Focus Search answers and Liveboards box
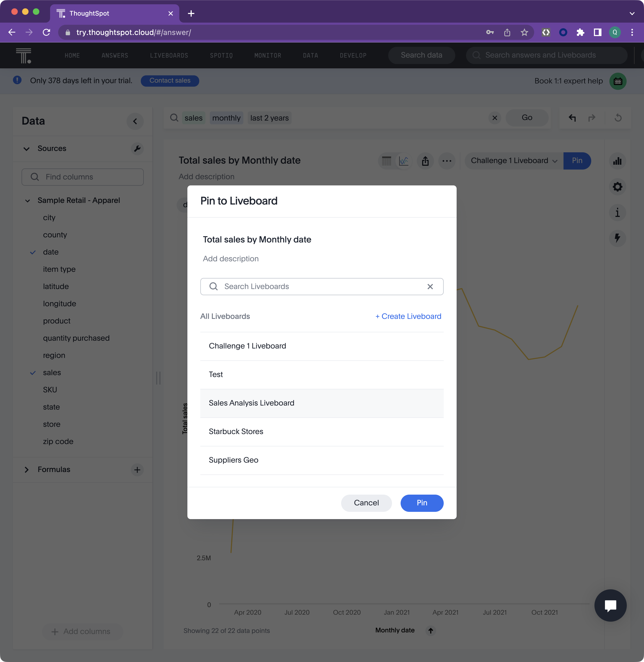 546,55
